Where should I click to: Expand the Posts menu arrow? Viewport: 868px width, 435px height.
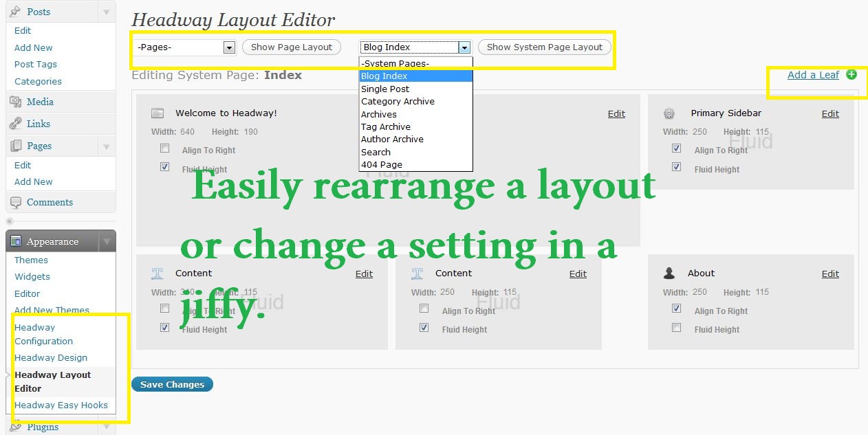[106, 12]
